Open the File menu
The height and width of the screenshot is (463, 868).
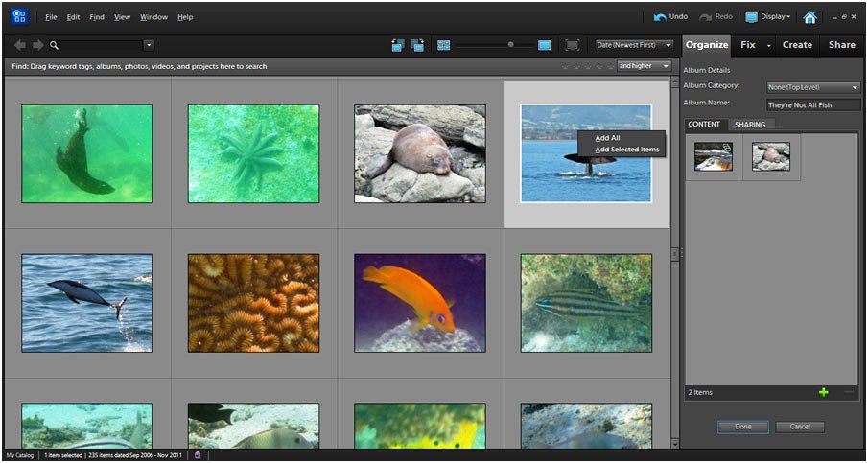point(51,17)
